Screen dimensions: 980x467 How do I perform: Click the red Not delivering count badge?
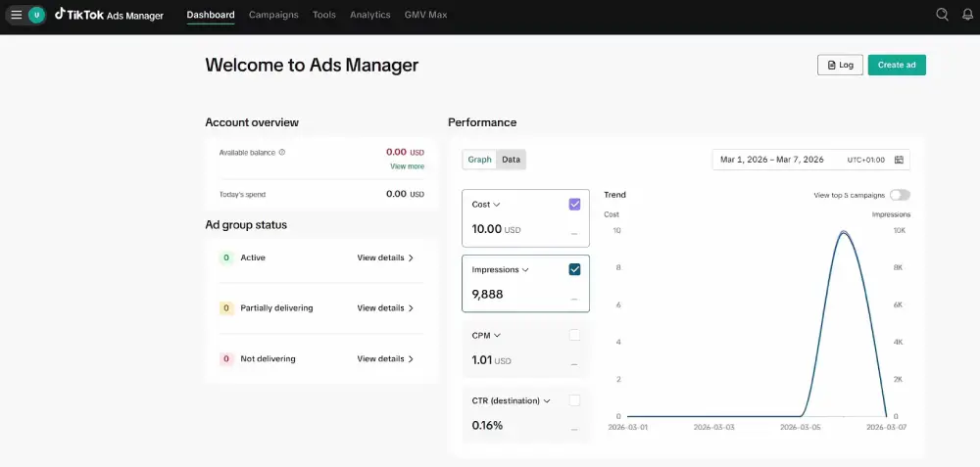[226, 359]
